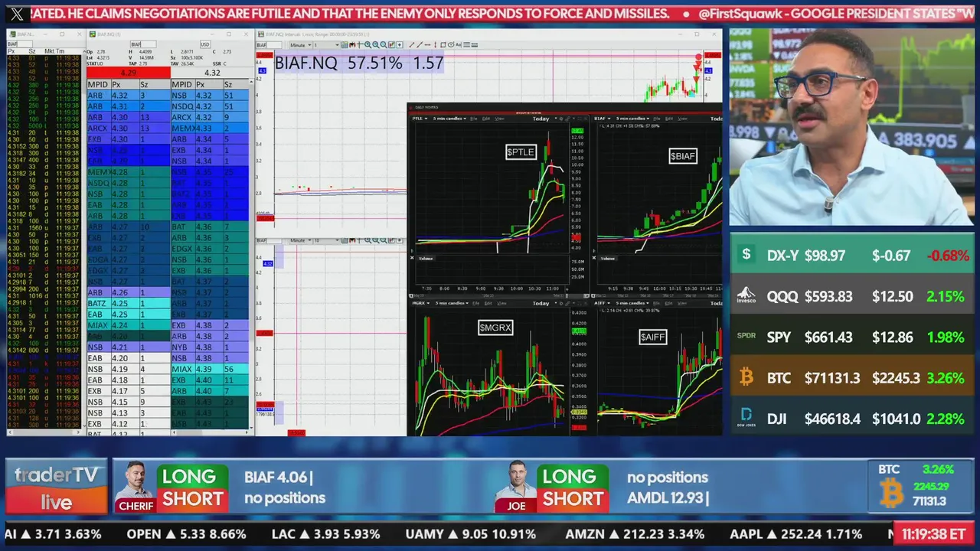Open 5 min candles dropdown in BIAF panel

tap(632, 119)
